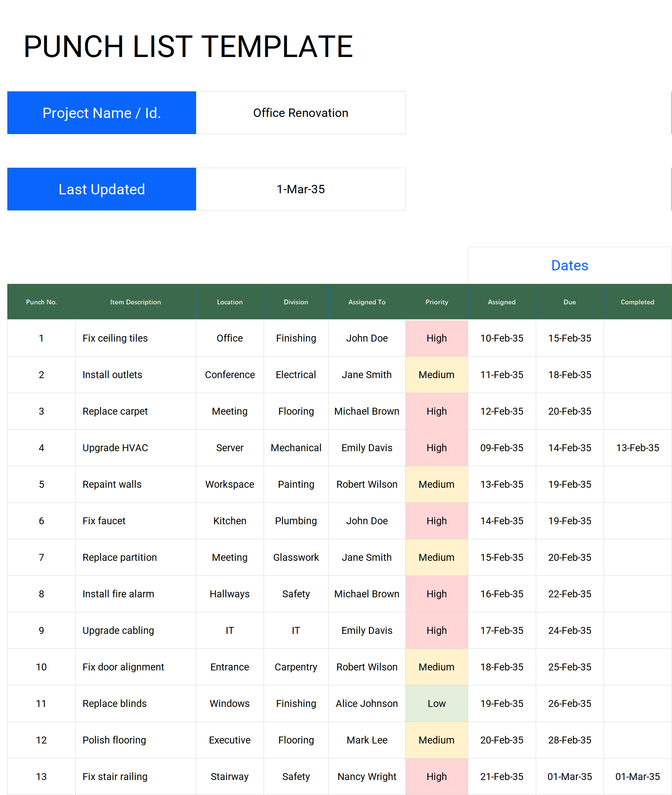Select the Install outlets cell
The height and width of the screenshot is (795, 672).
pos(135,374)
